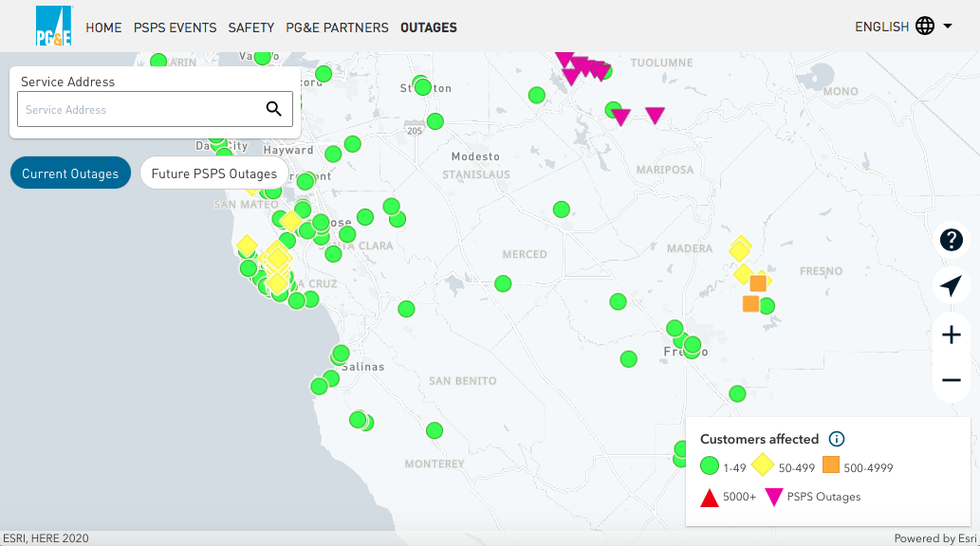Expand the English language dropdown arrow
The width and height of the screenshot is (980, 546).
coord(948,27)
